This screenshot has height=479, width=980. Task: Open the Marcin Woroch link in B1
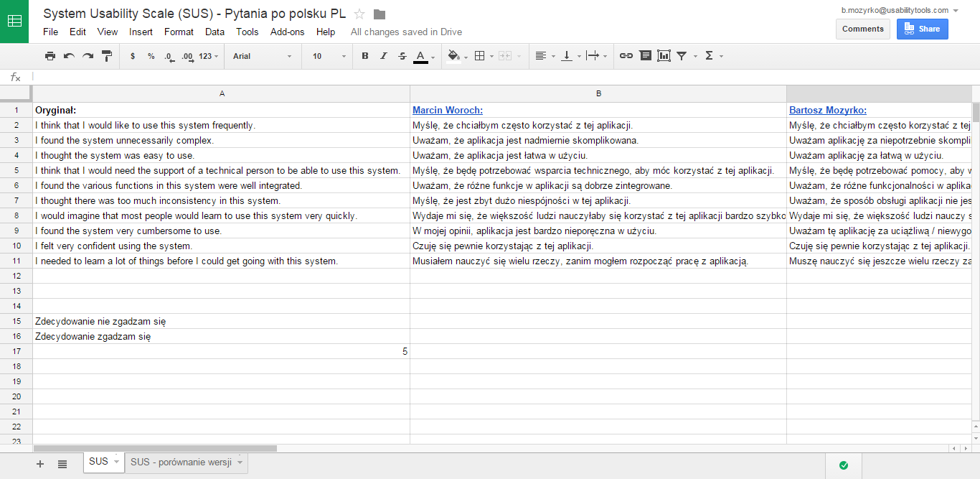pyautogui.click(x=447, y=111)
